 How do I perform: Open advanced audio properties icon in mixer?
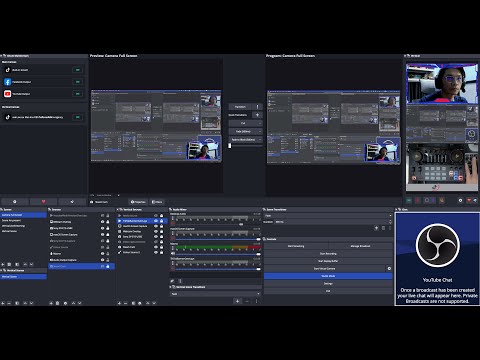pyautogui.click(x=172, y=281)
